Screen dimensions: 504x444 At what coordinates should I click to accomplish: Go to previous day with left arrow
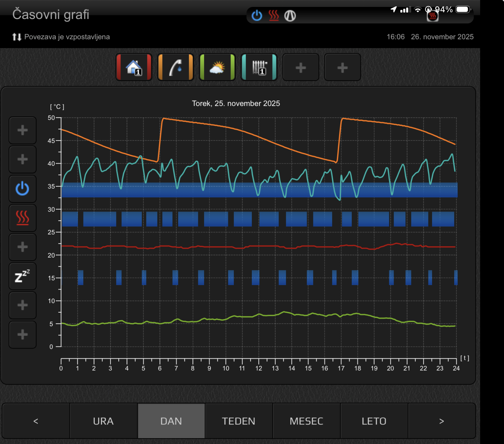pos(36,421)
